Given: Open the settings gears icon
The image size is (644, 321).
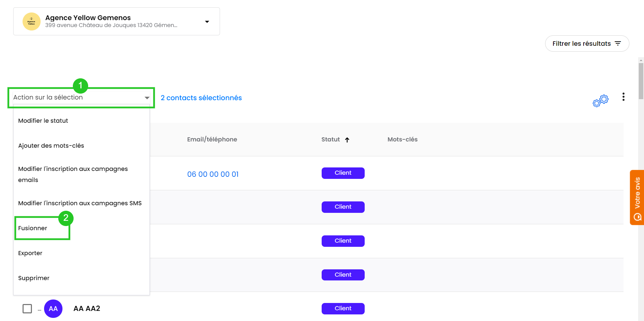Looking at the screenshot, I should click(x=601, y=101).
